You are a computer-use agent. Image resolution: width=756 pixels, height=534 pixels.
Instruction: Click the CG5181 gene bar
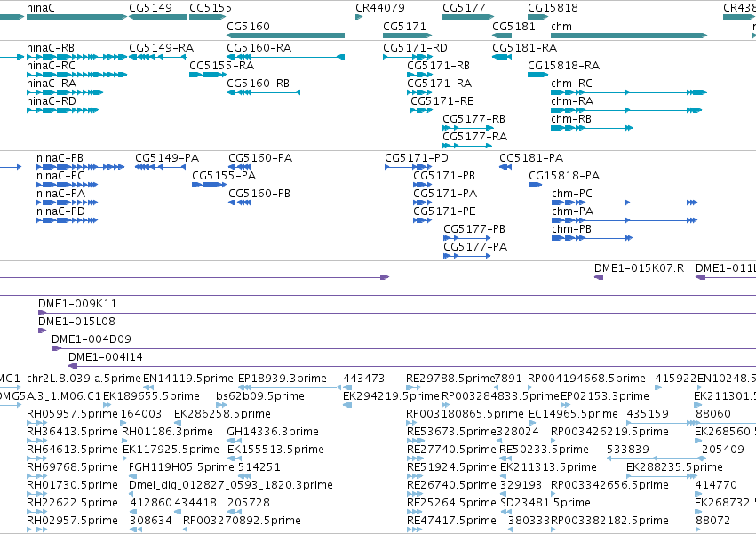(x=502, y=36)
